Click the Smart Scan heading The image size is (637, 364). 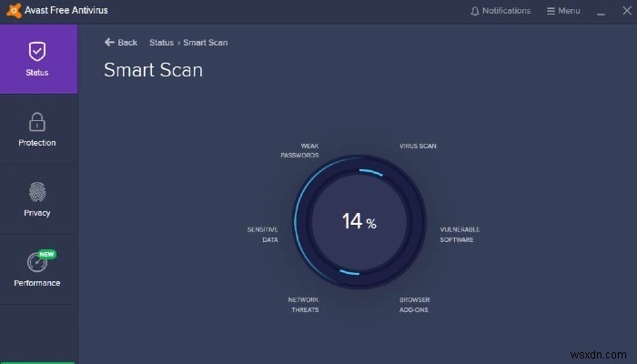click(153, 70)
